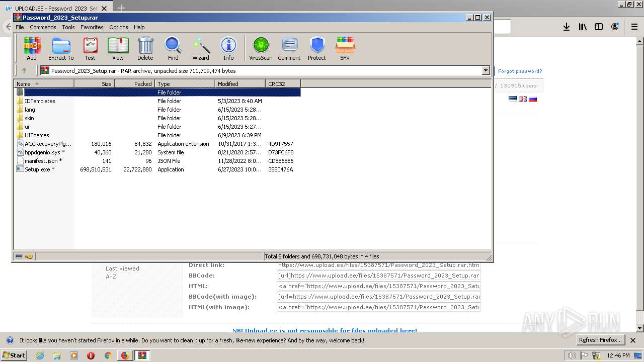Dismiss the Firefox refresh notification
This screenshot has height=362, width=644.
coord(633,340)
